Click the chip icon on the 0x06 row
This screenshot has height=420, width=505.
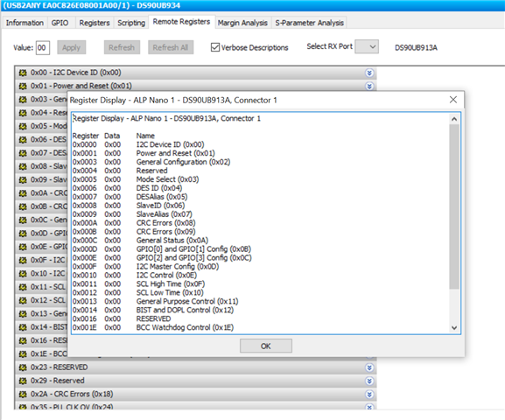[x=23, y=140]
